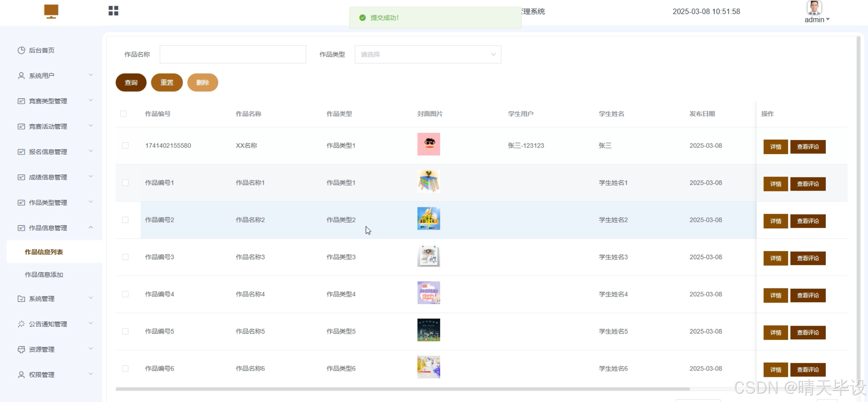
Task: Toggle the select-all checkbox in the table header
Action: coord(123,114)
